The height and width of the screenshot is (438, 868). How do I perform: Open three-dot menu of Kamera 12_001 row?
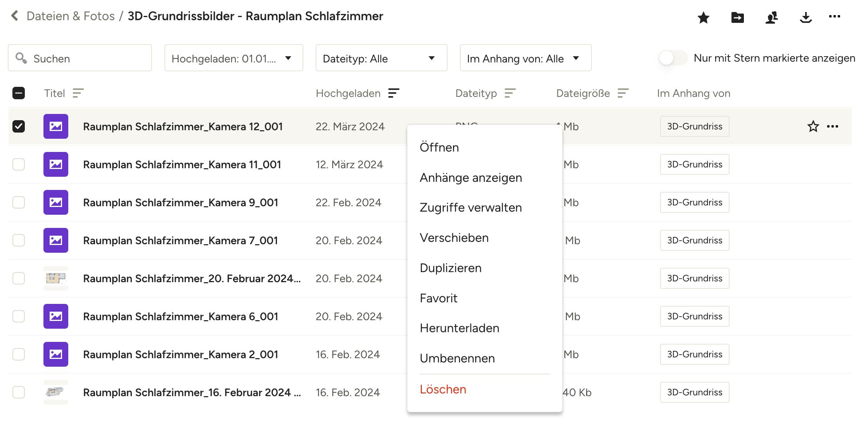click(x=833, y=126)
